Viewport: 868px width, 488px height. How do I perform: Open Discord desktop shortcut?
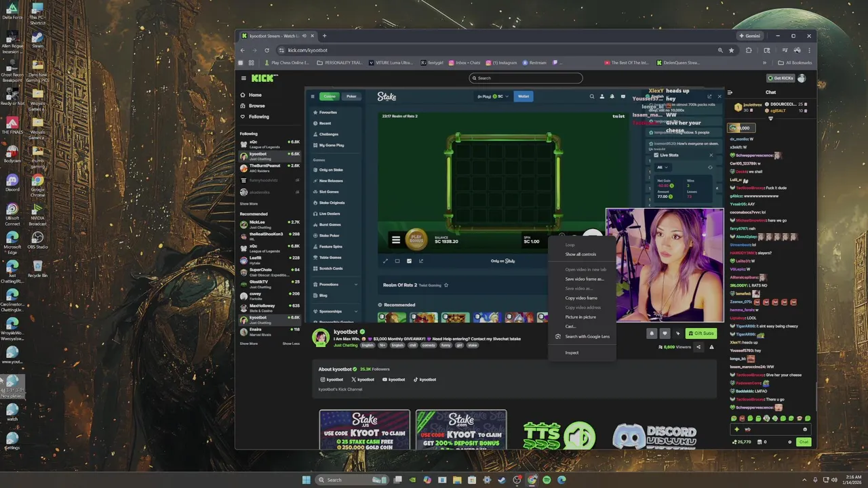12,182
